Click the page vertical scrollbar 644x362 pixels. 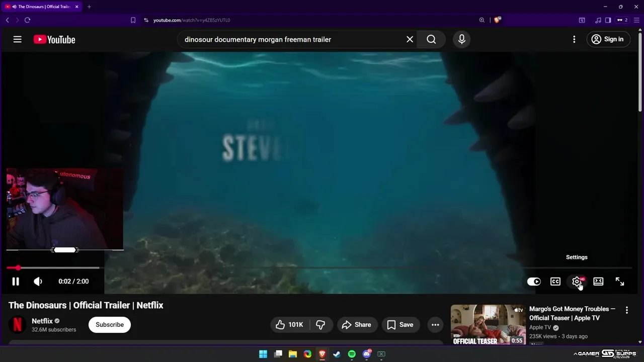[x=640, y=73]
